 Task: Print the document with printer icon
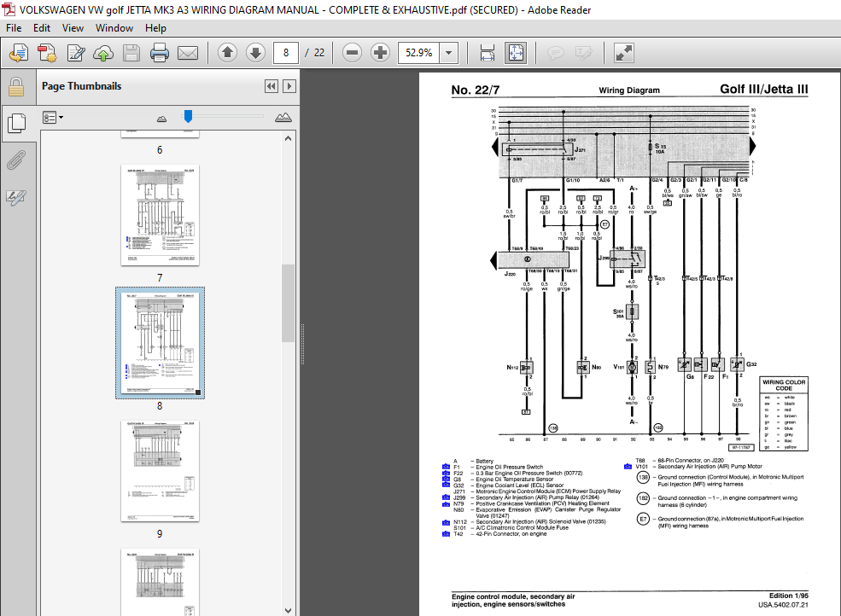click(160, 53)
